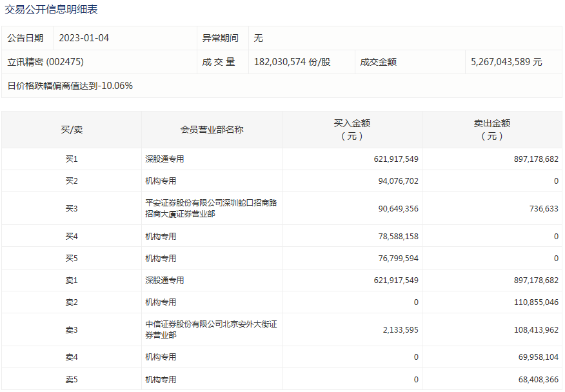Click the title 交易公开信息明细表
565x392 pixels.
point(51,10)
